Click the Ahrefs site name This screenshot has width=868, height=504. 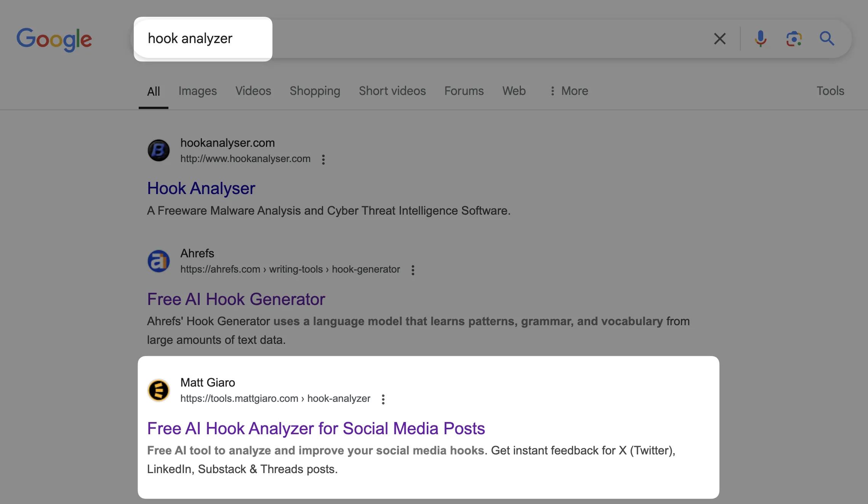[x=197, y=253]
